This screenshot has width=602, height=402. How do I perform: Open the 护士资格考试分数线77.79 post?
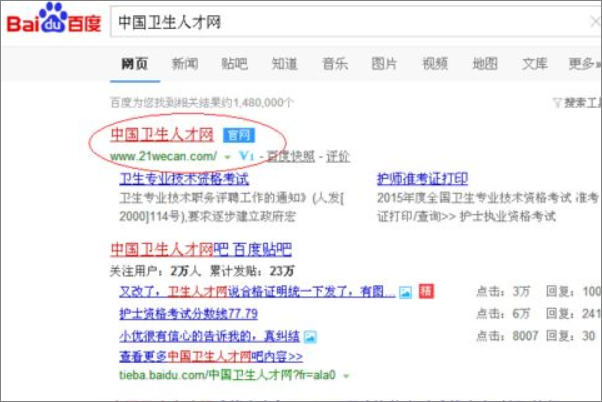pos(188,314)
